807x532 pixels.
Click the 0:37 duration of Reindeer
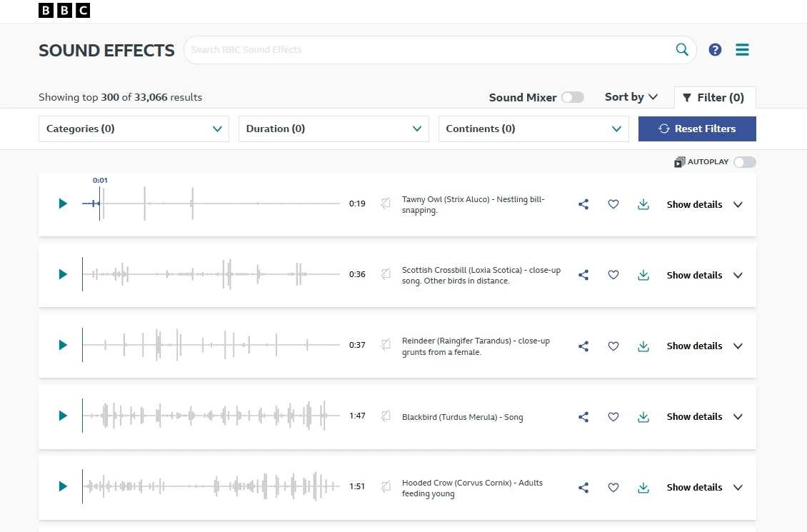[357, 345]
